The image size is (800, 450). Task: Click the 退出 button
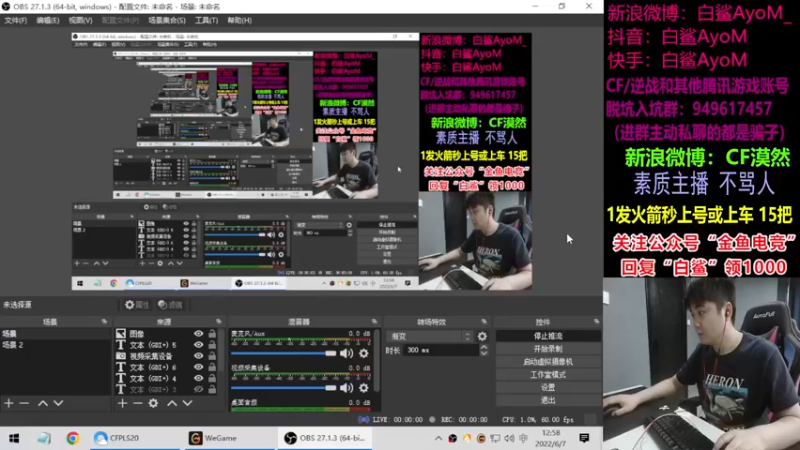point(548,400)
